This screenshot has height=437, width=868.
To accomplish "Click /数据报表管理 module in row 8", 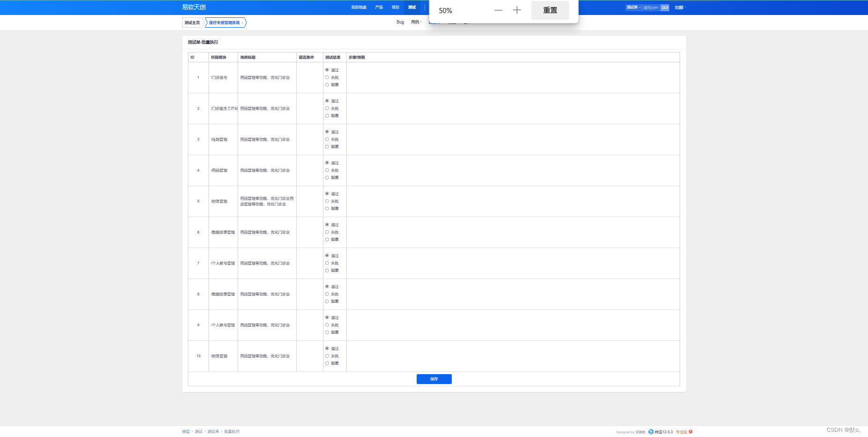I will pyautogui.click(x=223, y=294).
